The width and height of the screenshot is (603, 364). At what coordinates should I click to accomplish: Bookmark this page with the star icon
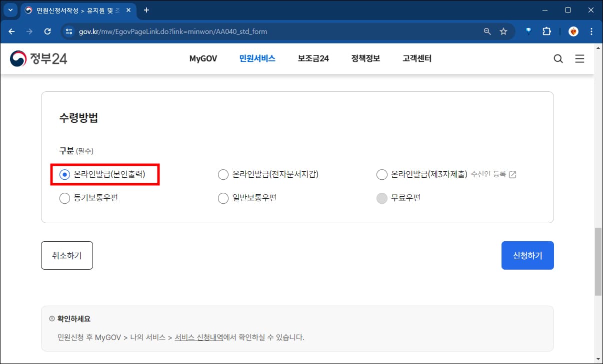pos(503,31)
